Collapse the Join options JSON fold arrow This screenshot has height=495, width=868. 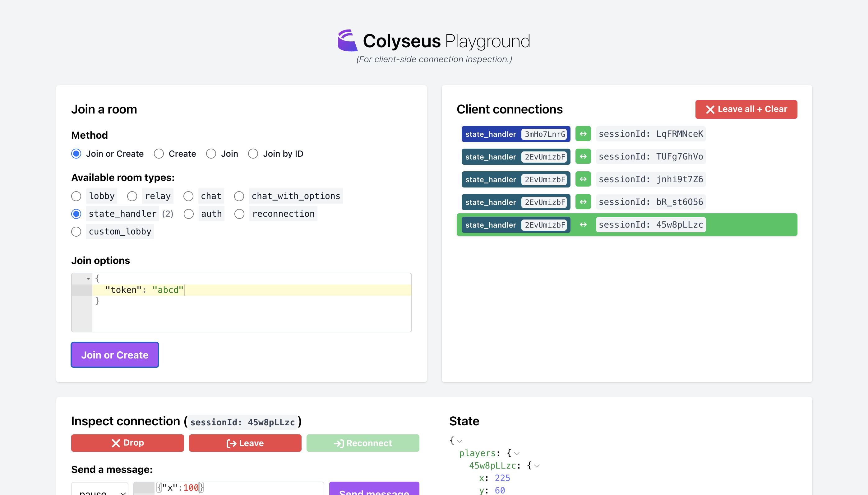pyautogui.click(x=88, y=279)
